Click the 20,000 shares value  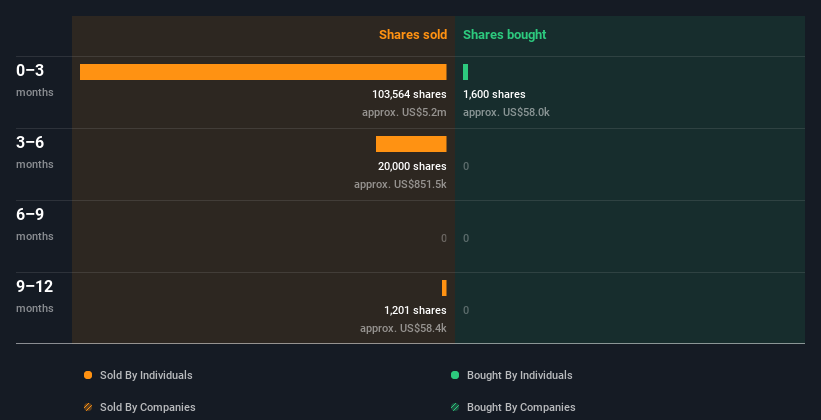coord(412,166)
